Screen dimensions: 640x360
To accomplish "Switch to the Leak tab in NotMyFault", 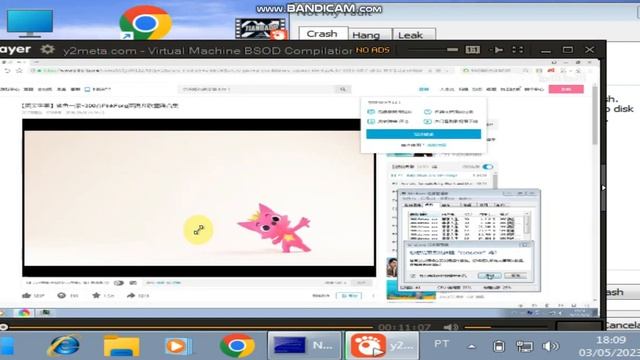I will [x=411, y=35].
